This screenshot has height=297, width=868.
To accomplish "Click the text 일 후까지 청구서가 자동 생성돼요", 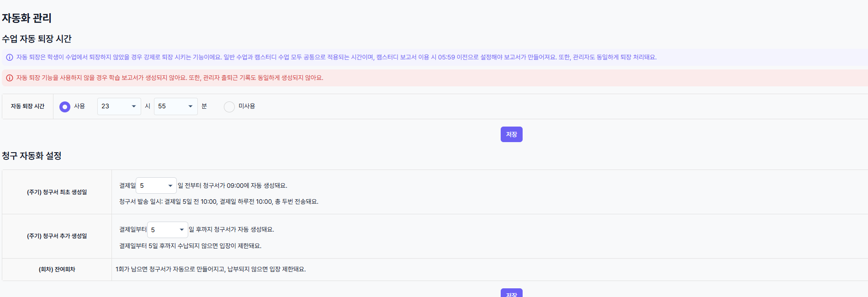I will click(232, 229).
